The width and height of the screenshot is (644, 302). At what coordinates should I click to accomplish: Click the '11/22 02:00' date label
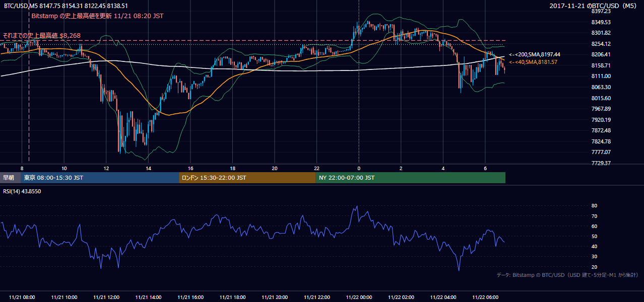point(401,297)
